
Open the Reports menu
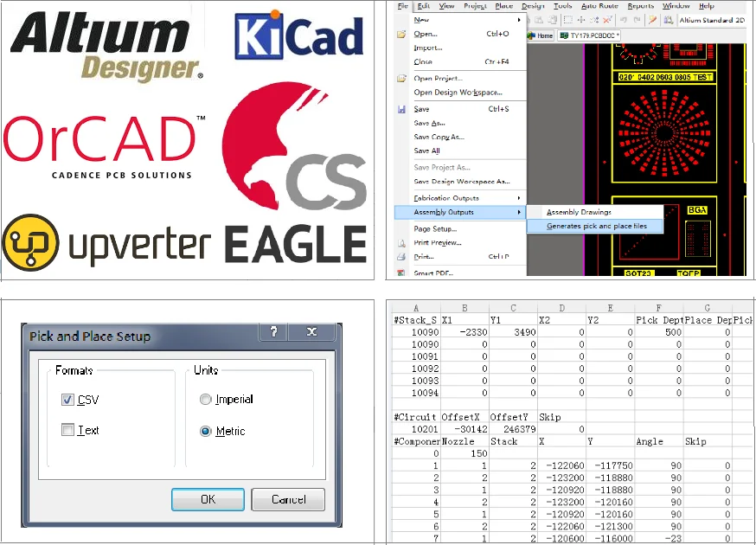(x=641, y=6)
